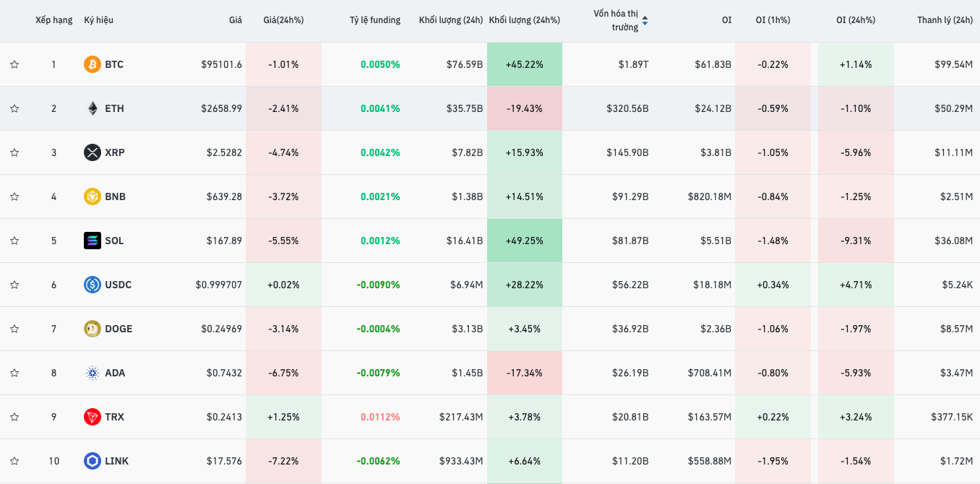Click the OI (24h%) column header
This screenshot has height=484, width=980.
[x=855, y=20]
